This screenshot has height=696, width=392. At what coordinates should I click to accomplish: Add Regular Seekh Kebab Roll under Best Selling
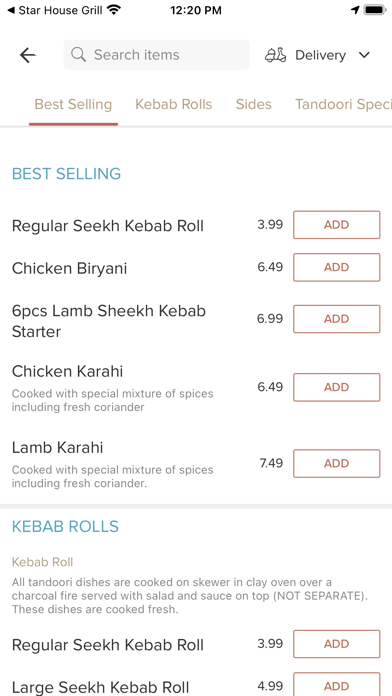tap(337, 225)
